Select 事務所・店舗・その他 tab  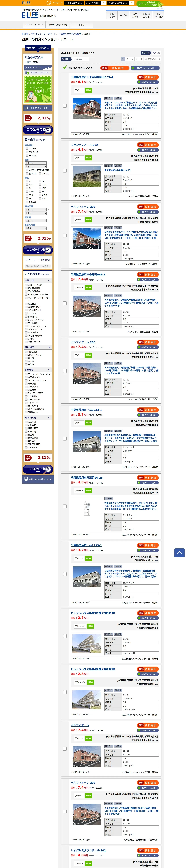coord(58,25)
